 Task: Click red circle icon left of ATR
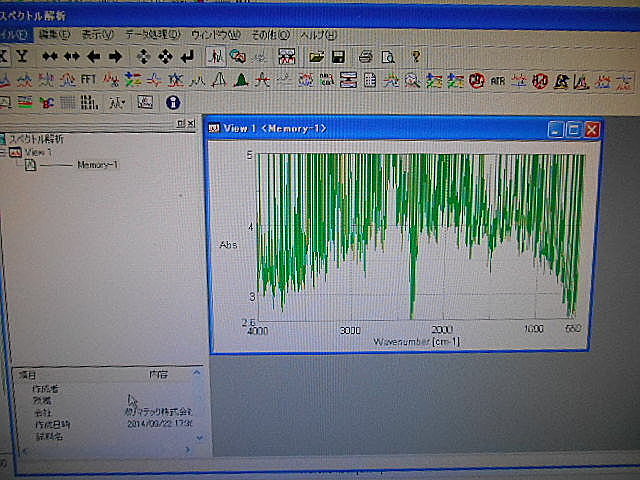[476, 81]
